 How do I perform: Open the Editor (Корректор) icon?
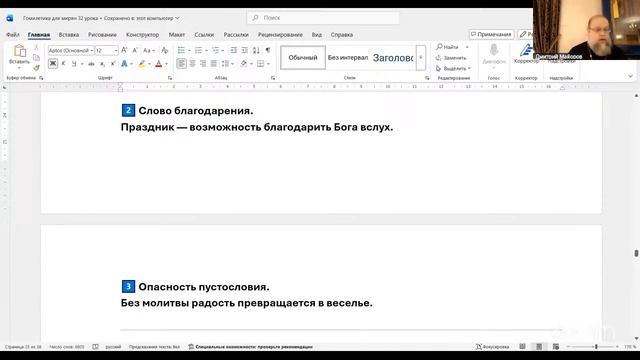[x=526, y=51]
